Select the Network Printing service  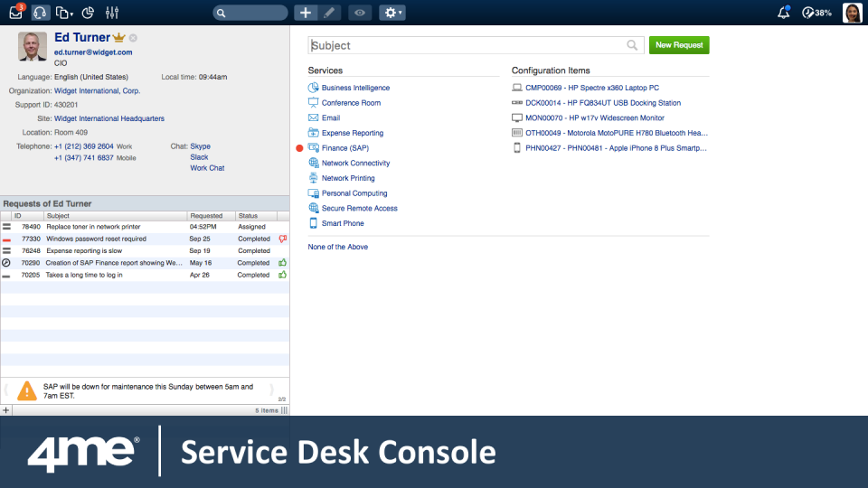coord(348,178)
